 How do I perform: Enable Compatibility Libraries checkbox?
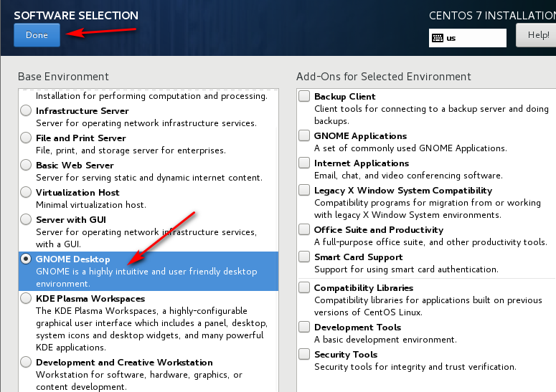click(304, 287)
